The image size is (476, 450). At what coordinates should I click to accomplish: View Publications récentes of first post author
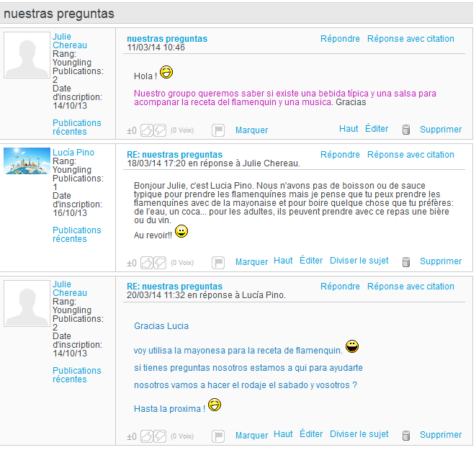coord(77,127)
